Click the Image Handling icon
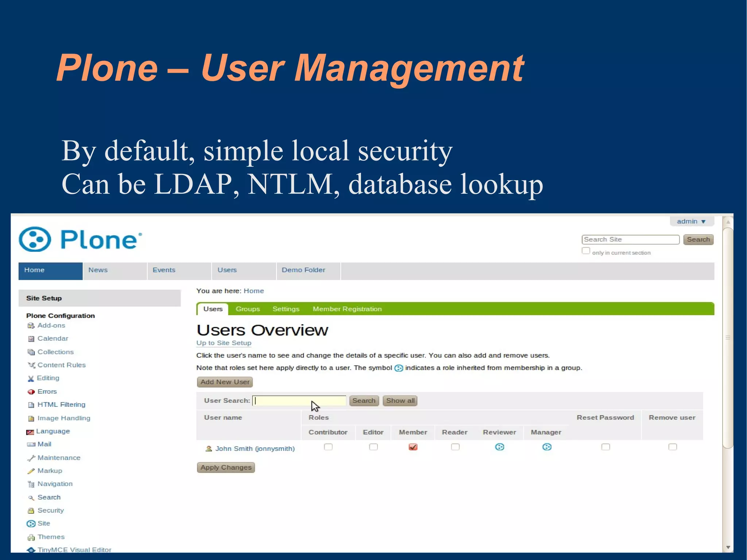Screen dimensions: 747x560 click(31, 418)
